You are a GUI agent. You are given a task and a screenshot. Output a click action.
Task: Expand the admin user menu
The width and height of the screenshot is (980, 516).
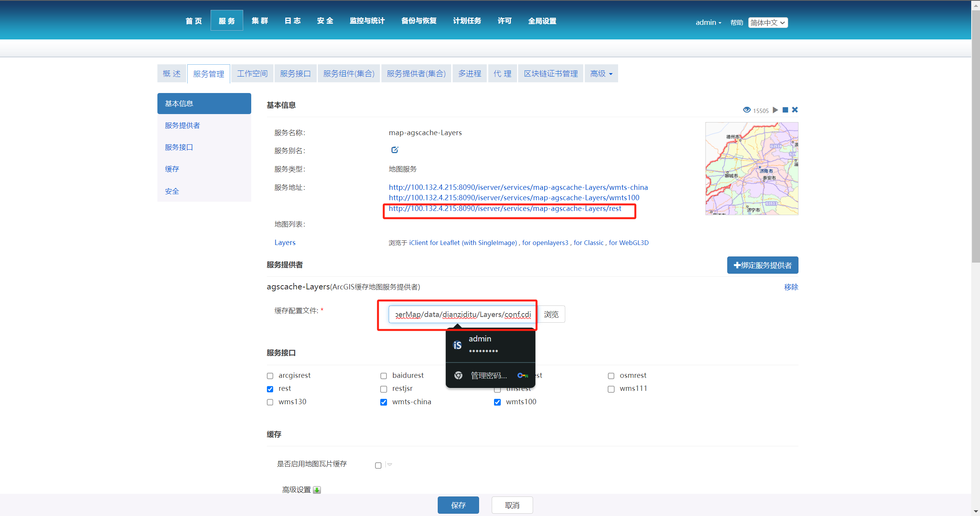[708, 23]
